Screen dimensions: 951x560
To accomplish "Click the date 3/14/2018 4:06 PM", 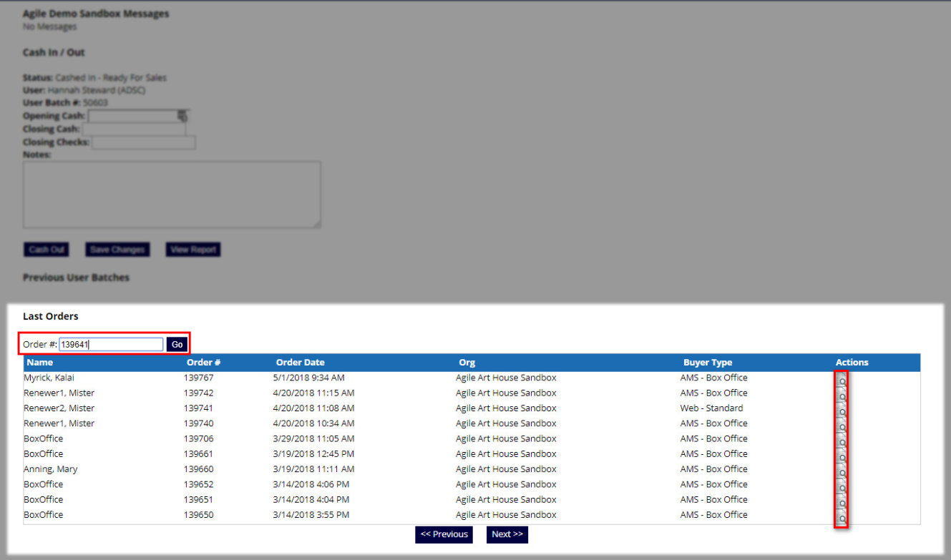I will (x=311, y=484).
